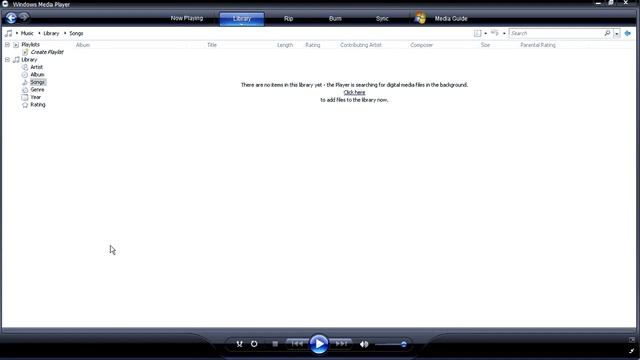Sort by the Size column header
640x360 pixels.
click(485, 45)
